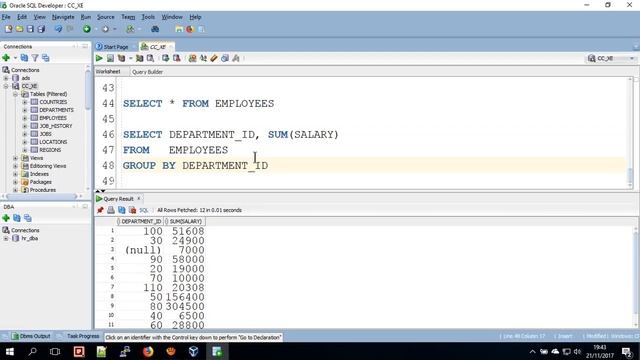
Task: Sort by the DEPARTMENT_ID column header
Action: (141, 221)
